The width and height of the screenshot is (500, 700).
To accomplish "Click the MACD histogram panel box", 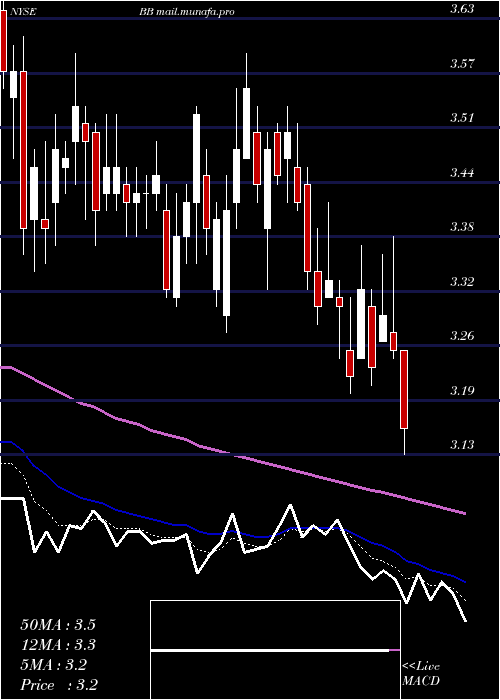I will point(275,650).
